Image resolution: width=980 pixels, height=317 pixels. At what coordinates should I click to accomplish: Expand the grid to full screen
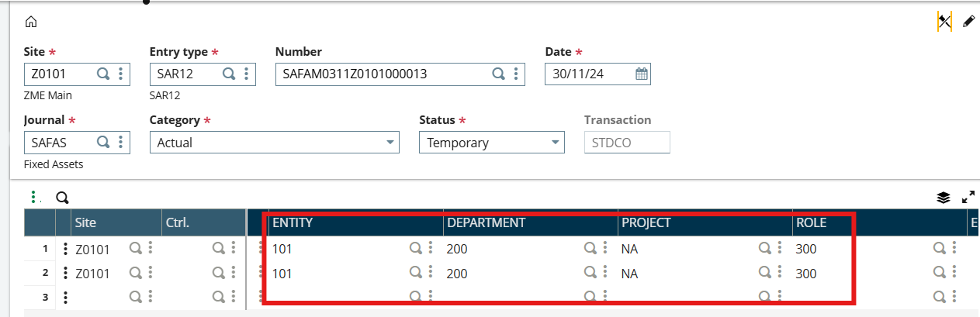coord(968,198)
